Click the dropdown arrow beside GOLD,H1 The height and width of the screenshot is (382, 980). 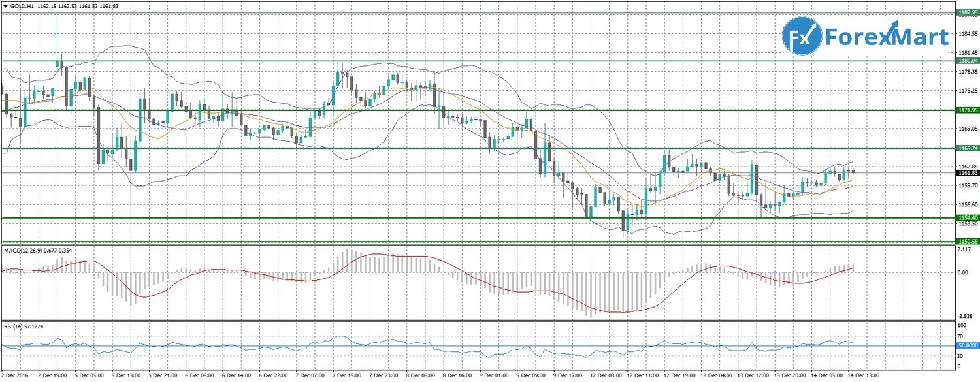point(6,6)
